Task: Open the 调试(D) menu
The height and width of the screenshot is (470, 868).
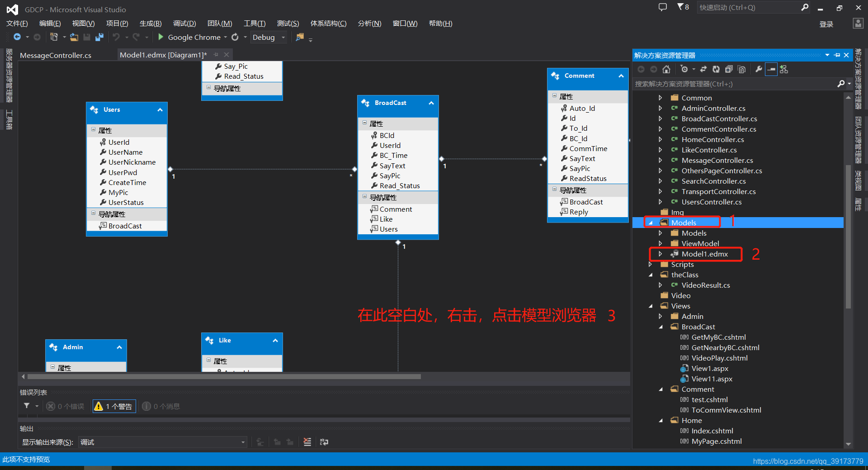Action: pyautogui.click(x=184, y=24)
